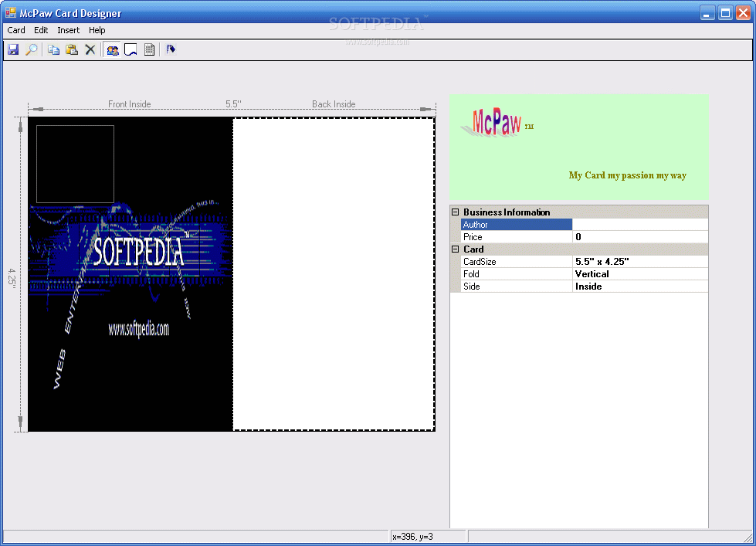Select the Fold property label
The width and height of the screenshot is (756, 546).
click(x=517, y=274)
